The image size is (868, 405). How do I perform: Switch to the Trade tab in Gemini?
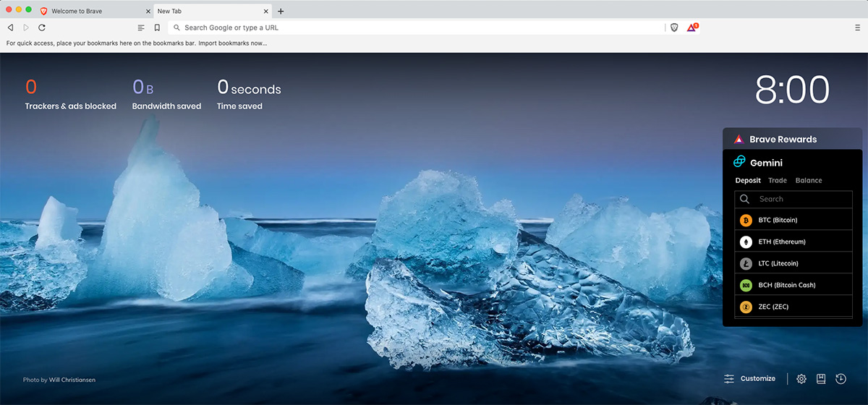click(x=778, y=181)
